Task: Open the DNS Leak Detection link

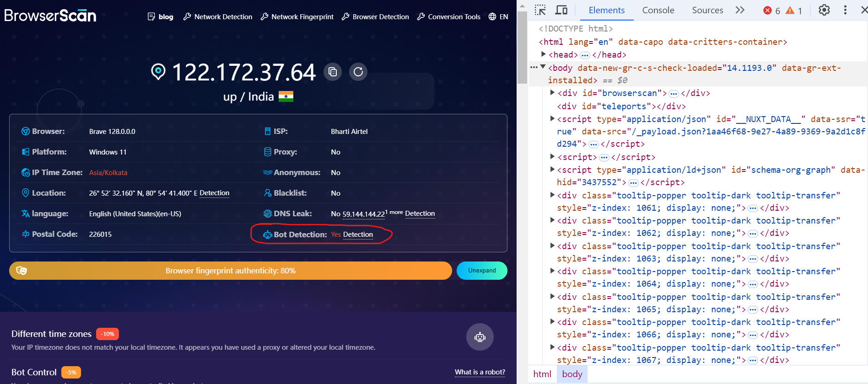Action: [x=420, y=213]
